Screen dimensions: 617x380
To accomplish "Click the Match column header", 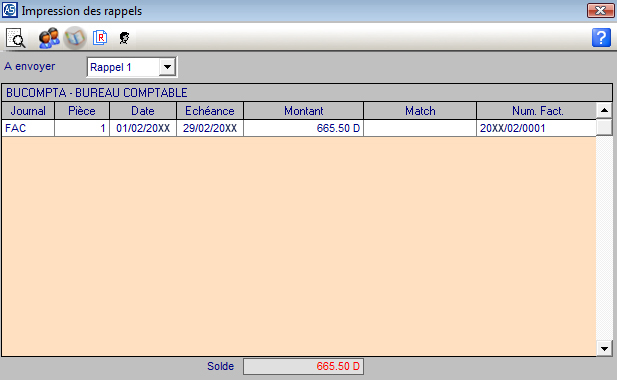I will tap(420, 111).
